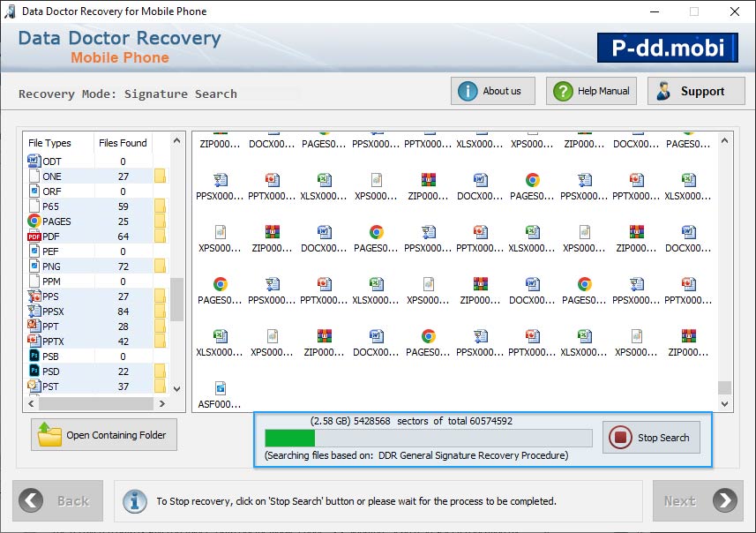Click the file types list scroll-down arrow
Screen dimensions: 756x533
pyautogui.click(x=176, y=388)
